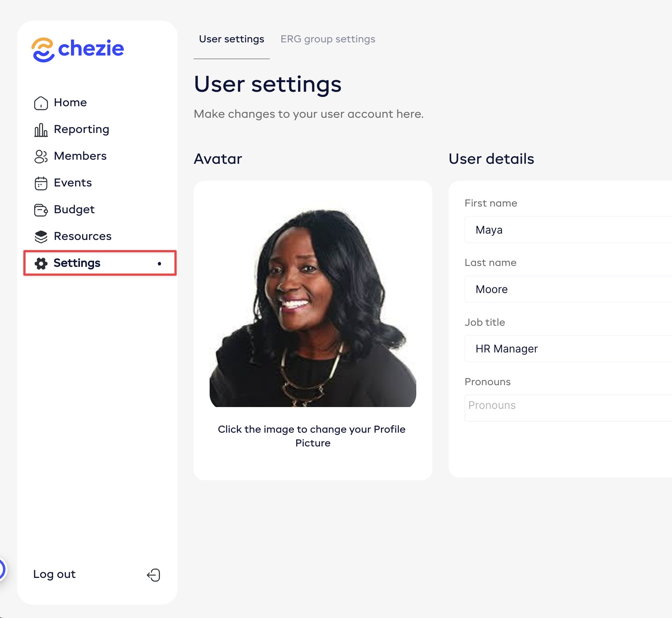Image resolution: width=672 pixels, height=618 pixels.
Task: Edit the Job title HR Manager field
Action: [x=568, y=348]
